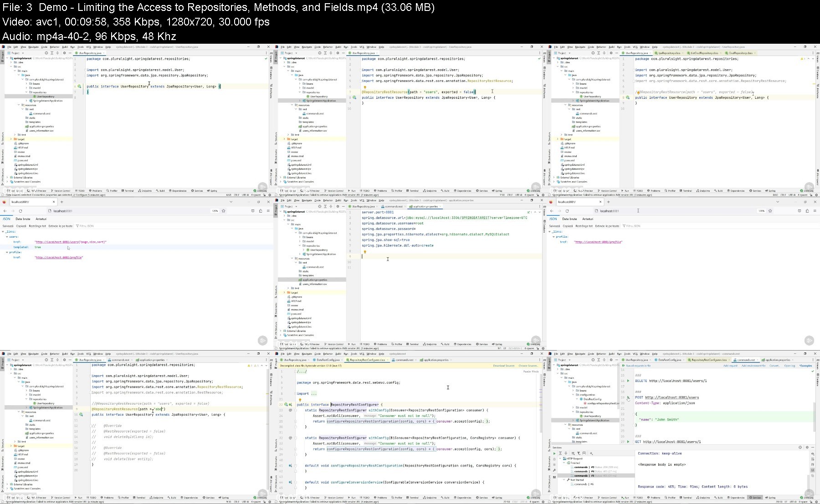Collapse the configuration folder in project tree

click(x=574, y=395)
